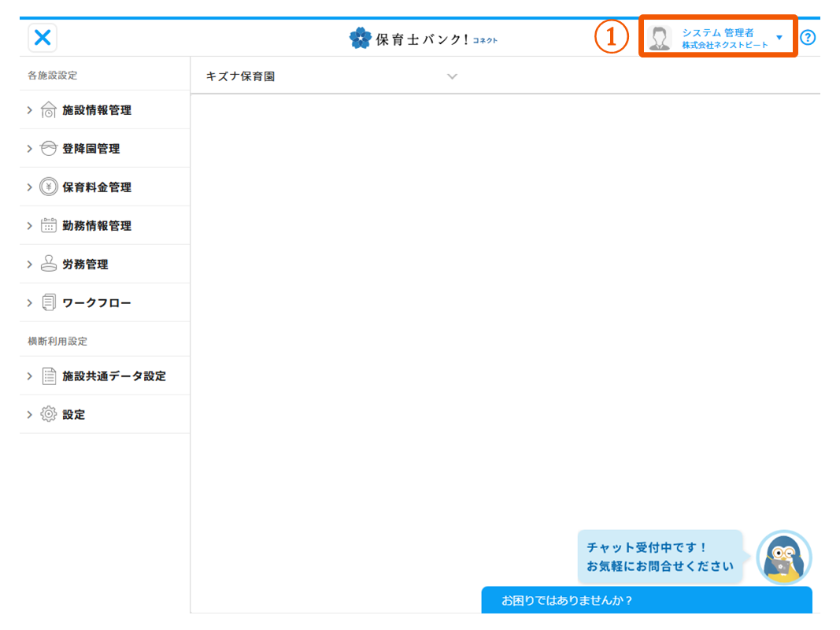
Task: Open the help question mark icon
Action: (808, 38)
